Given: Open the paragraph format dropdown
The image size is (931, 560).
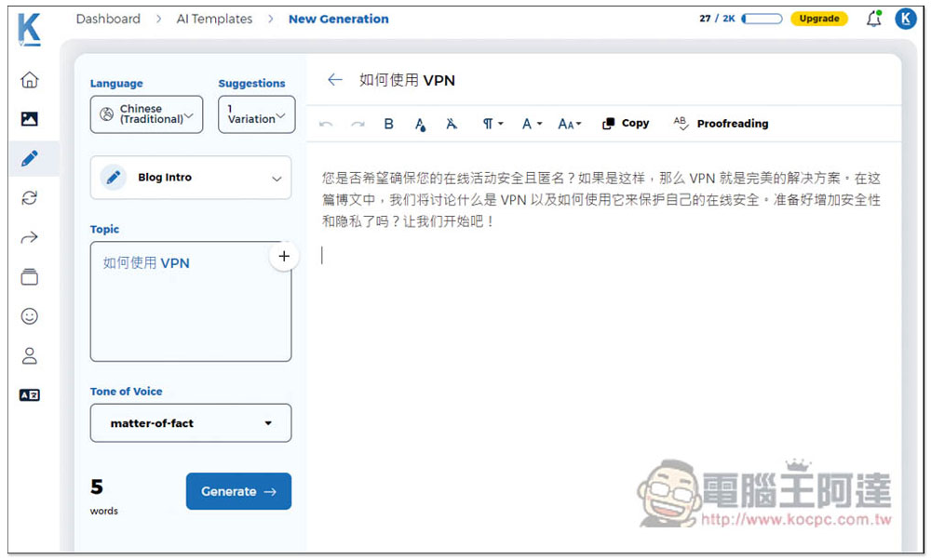Looking at the screenshot, I should coord(492,124).
